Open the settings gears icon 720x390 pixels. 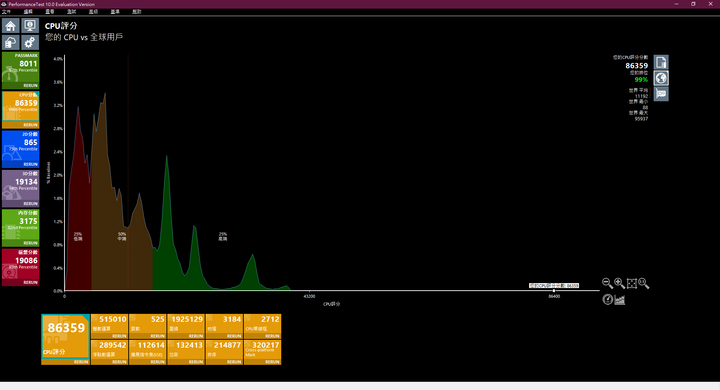pyautogui.click(x=30, y=43)
